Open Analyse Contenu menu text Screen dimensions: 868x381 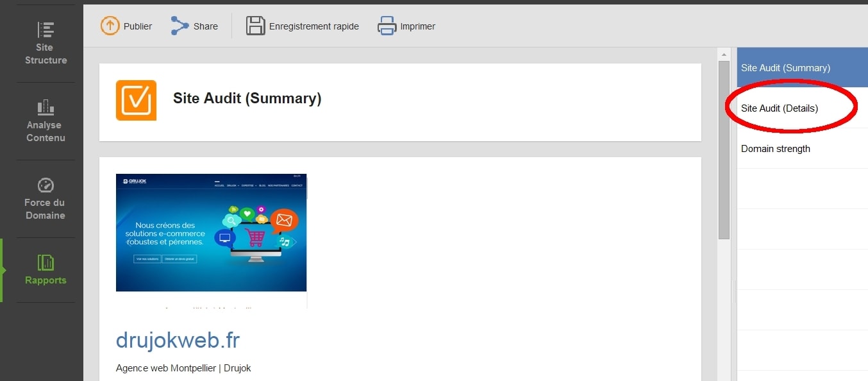coord(46,131)
